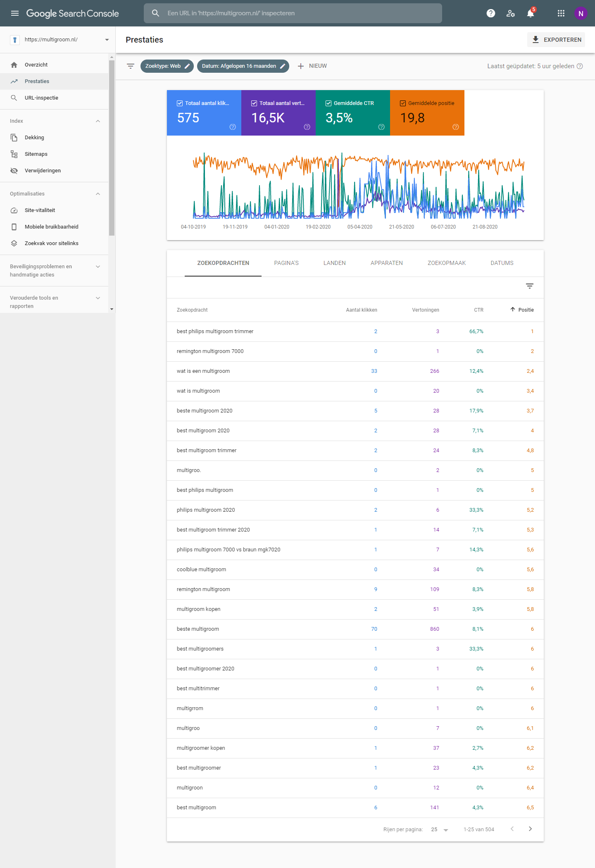This screenshot has height=868, width=595.
Task: Open the Google apps grid
Action: click(x=561, y=13)
